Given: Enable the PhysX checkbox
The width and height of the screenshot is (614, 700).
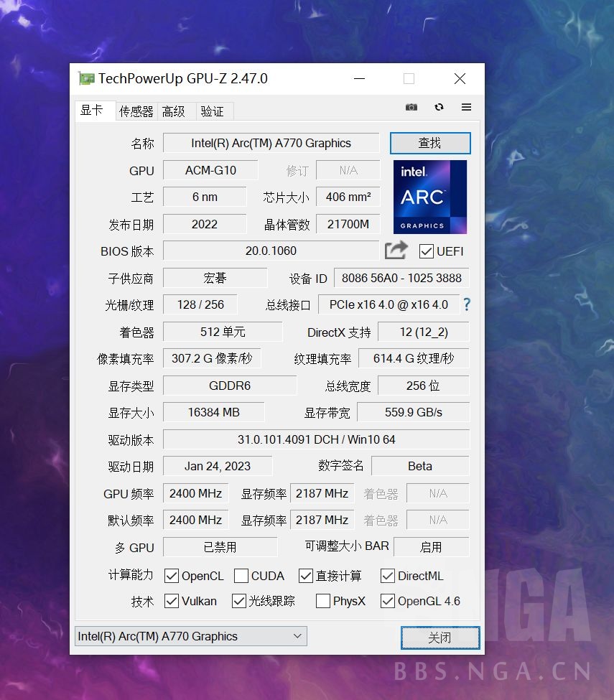Looking at the screenshot, I should [x=322, y=602].
